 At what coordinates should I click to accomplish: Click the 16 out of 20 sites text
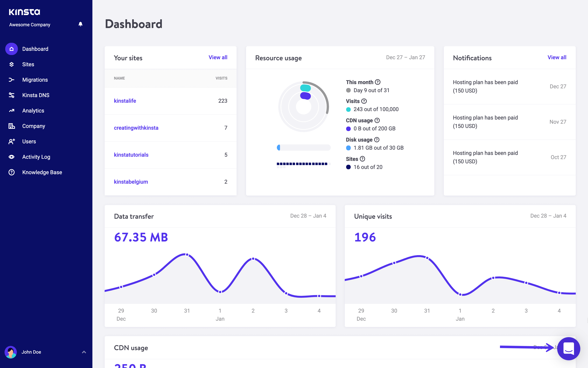(x=368, y=167)
